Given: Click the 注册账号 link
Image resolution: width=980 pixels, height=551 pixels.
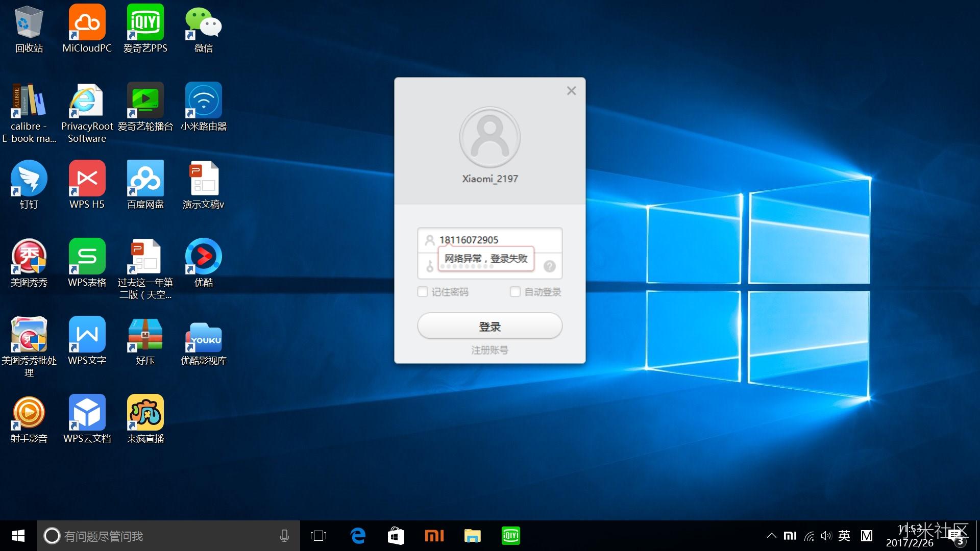Looking at the screenshot, I should pos(489,350).
